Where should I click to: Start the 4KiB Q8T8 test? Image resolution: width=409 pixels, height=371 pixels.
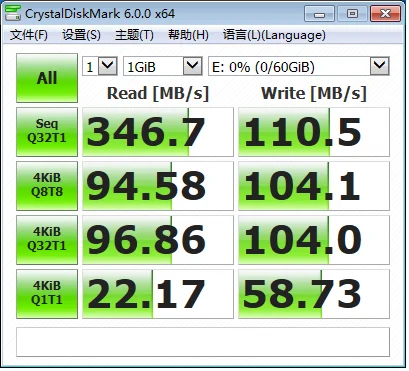point(47,186)
